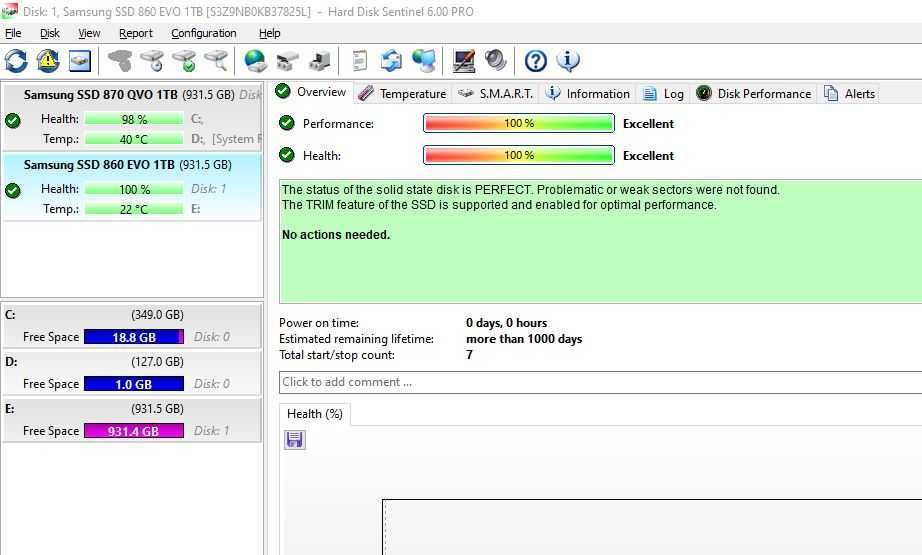
Task: Switch to the Information tab
Action: (587, 94)
